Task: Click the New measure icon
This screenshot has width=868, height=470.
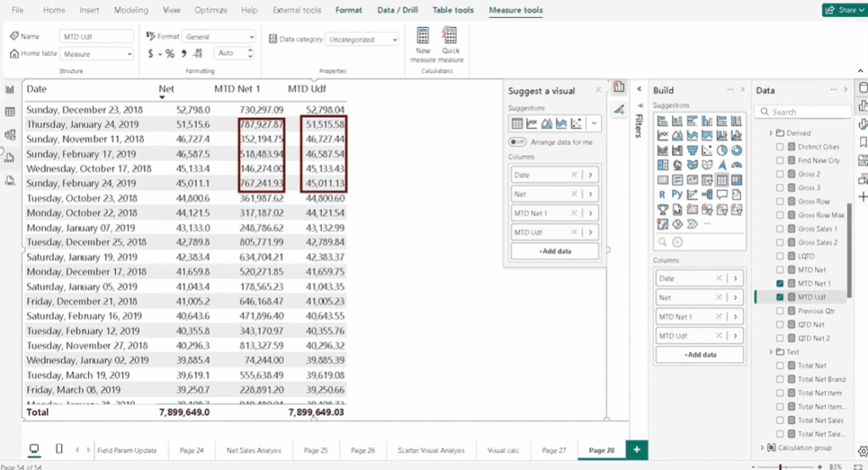Action: (423, 36)
